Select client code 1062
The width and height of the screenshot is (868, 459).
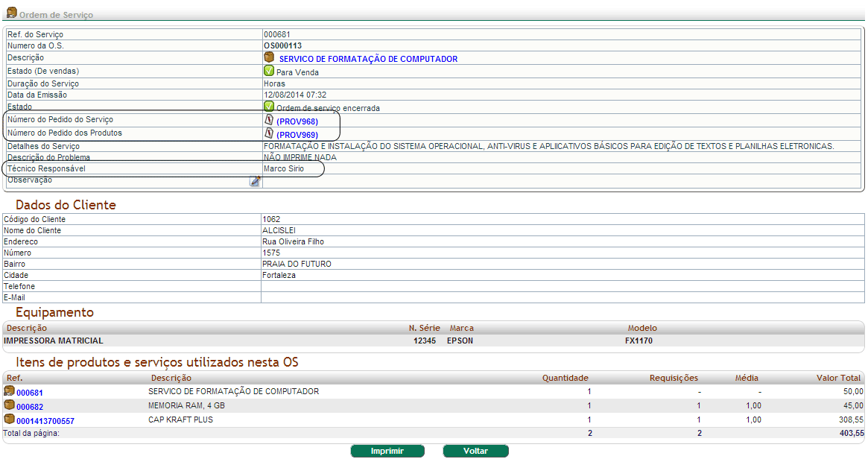tap(271, 219)
